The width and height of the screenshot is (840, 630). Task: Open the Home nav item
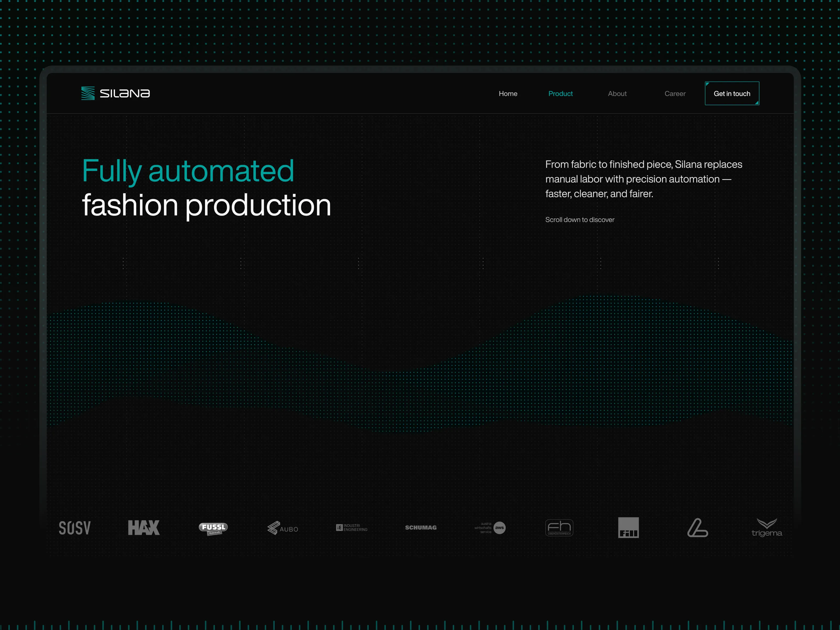point(508,94)
